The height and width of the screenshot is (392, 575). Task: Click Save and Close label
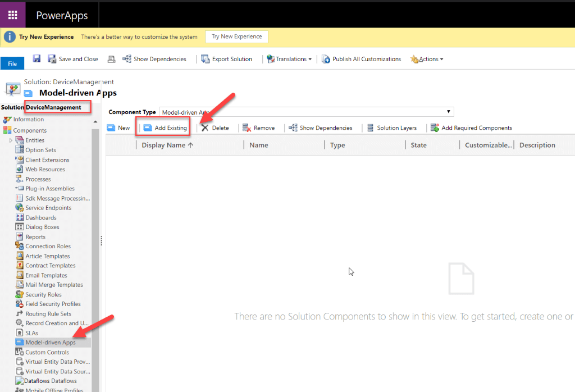[x=79, y=59]
